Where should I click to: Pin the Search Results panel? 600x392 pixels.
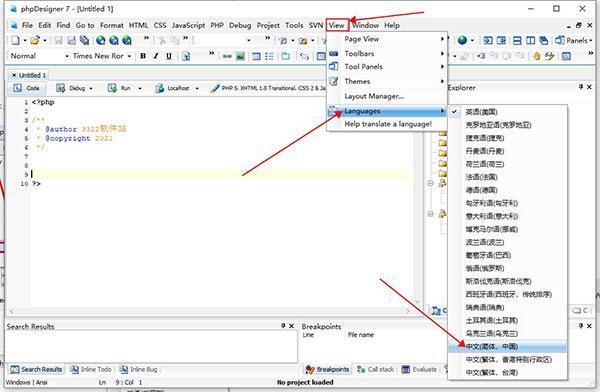coord(283,326)
